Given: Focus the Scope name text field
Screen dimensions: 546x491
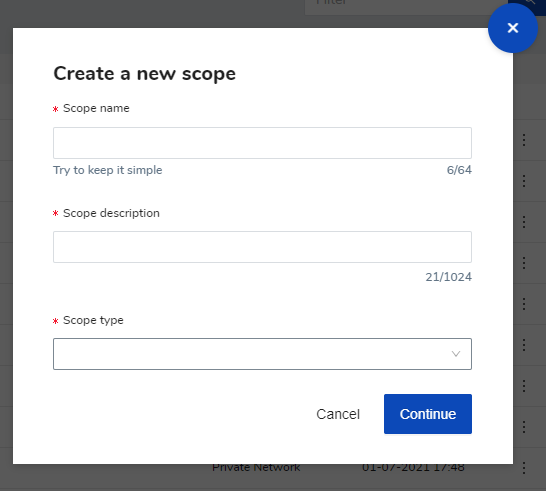Looking at the screenshot, I should (262, 143).
